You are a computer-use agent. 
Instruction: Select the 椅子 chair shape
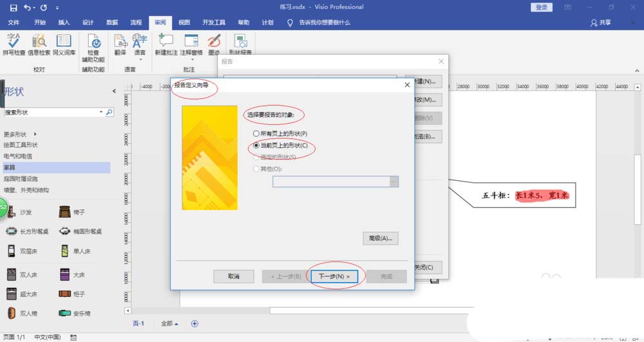(x=72, y=212)
